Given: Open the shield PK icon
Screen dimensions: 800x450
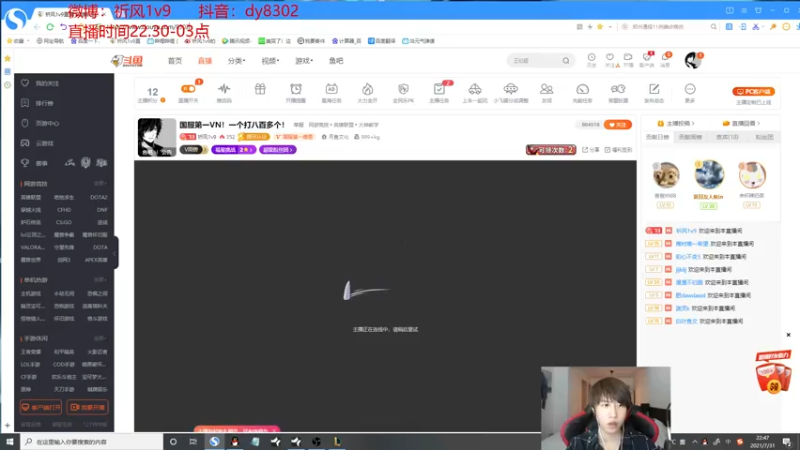Looking at the screenshot, I should 404,89.
